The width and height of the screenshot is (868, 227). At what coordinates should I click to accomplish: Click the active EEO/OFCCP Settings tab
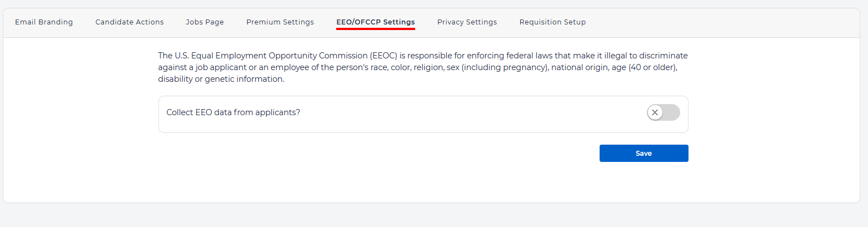(376, 22)
